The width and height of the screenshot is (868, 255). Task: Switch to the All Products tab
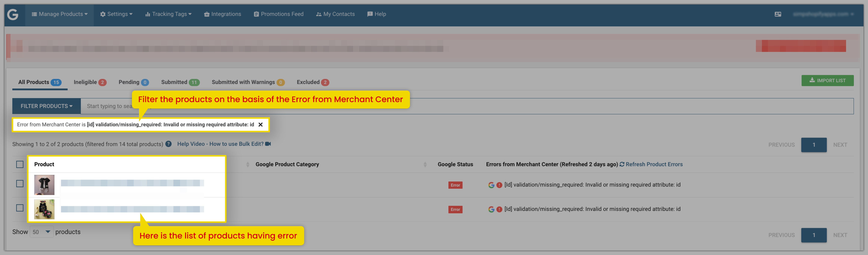pos(40,82)
